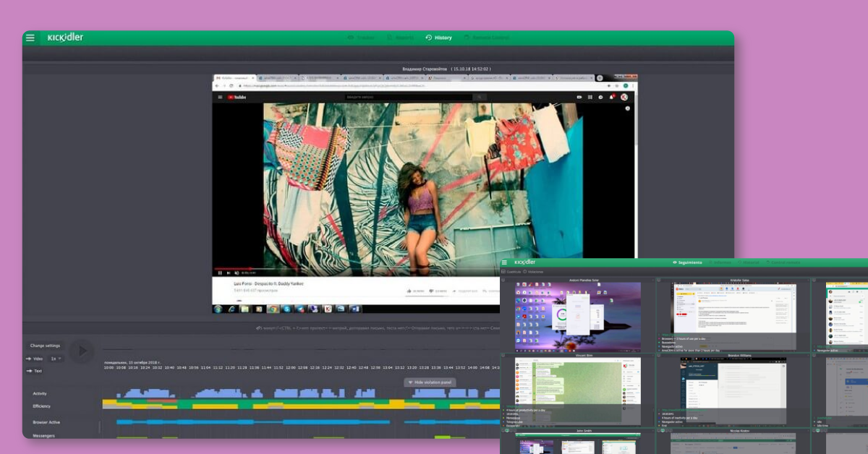Seek the red YouTube video progress bar
Viewport: 868px width, 454px height.
click(233, 268)
